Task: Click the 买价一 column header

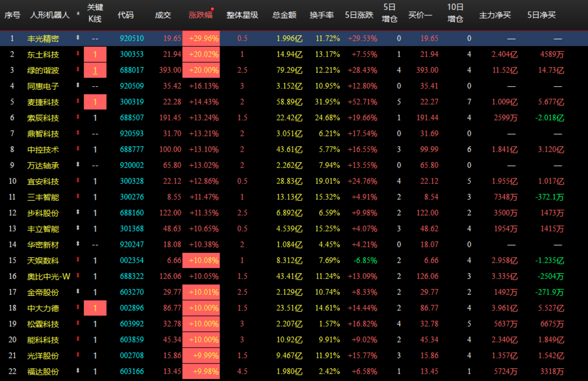Action: [420, 15]
